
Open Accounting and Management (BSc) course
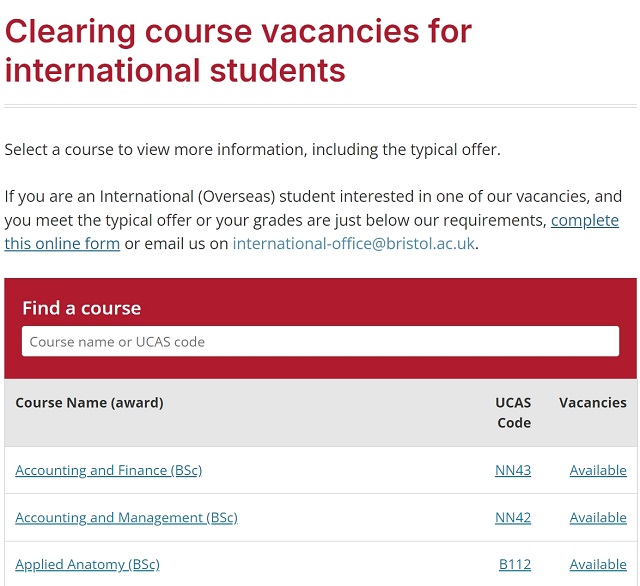coord(127,517)
